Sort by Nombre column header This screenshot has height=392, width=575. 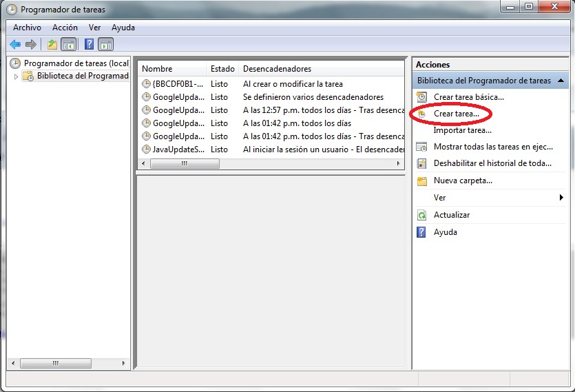tap(171, 69)
